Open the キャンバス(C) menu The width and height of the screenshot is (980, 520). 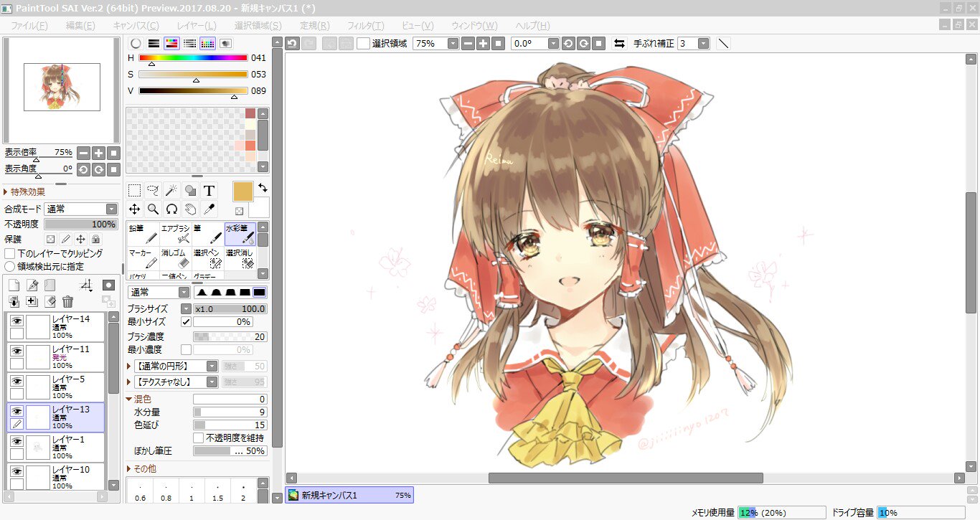(x=136, y=26)
